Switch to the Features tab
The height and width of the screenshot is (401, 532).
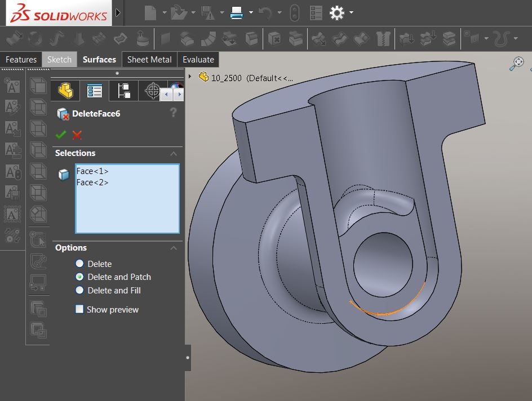pyautogui.click(x=21, y=60)
